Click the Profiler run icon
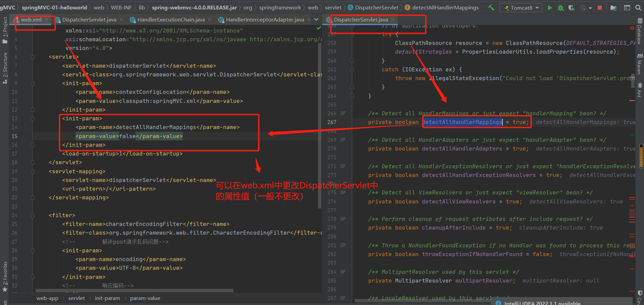 pos(583,8)
